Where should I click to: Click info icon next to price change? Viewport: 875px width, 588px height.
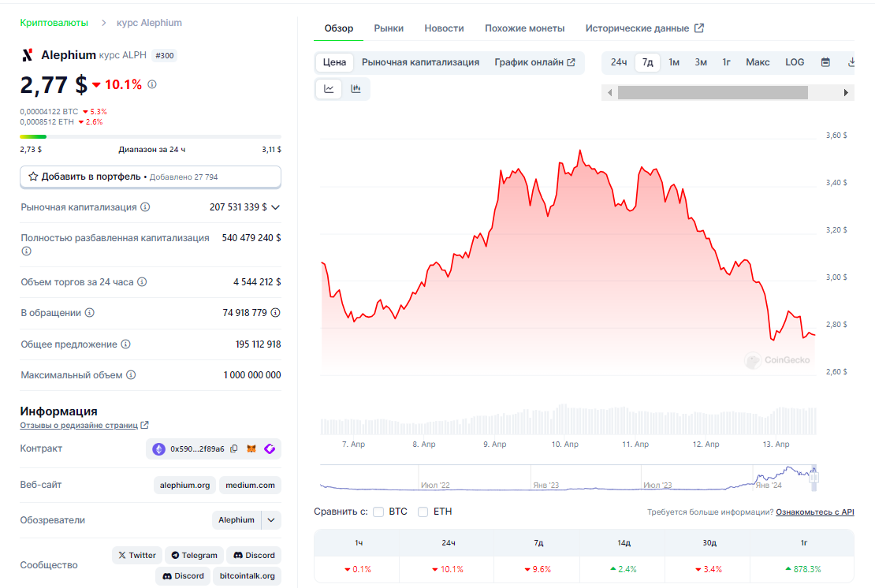point(152,84)
